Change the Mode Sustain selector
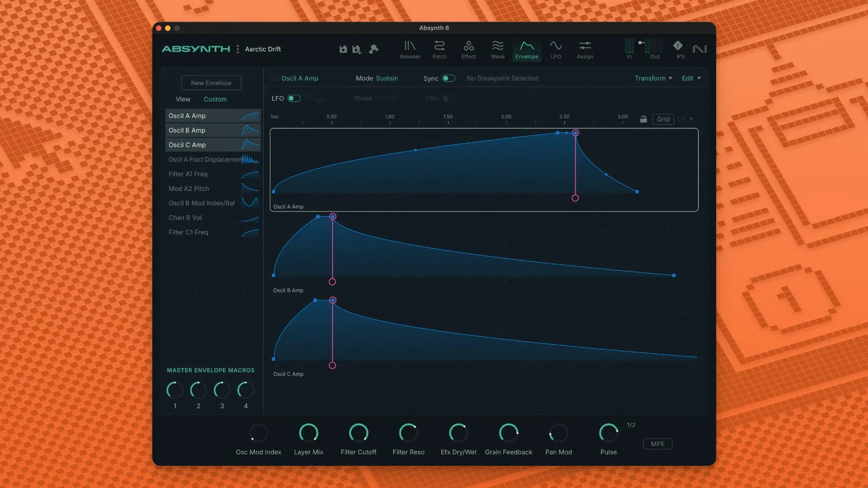 tap(387, 79)
